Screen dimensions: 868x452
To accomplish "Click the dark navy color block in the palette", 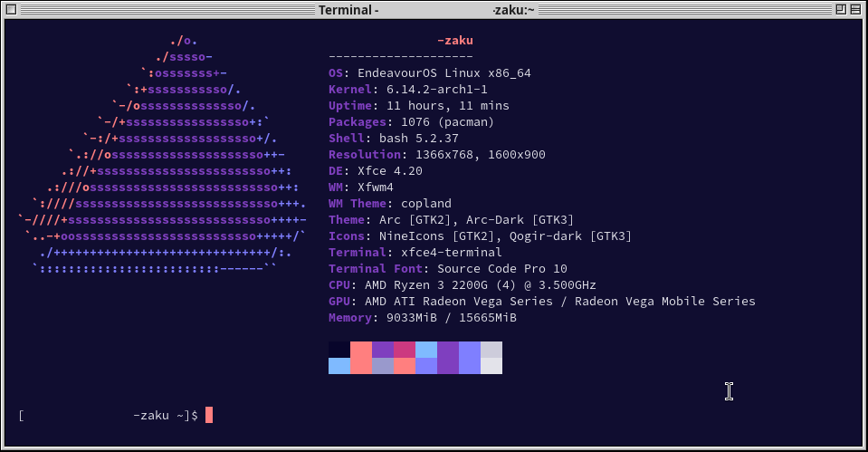I will click(x=339, y=350).
